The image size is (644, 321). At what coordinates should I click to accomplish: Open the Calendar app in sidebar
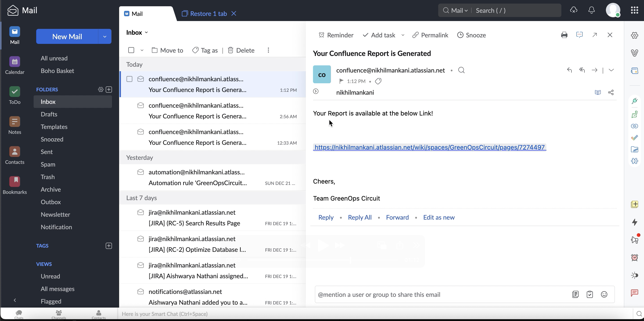coord(15,65)
